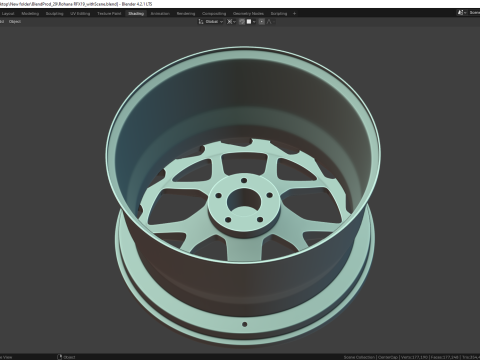480x360 pixels.
Task: Click the scene browse icon at top right
Action: click(461, 13)
